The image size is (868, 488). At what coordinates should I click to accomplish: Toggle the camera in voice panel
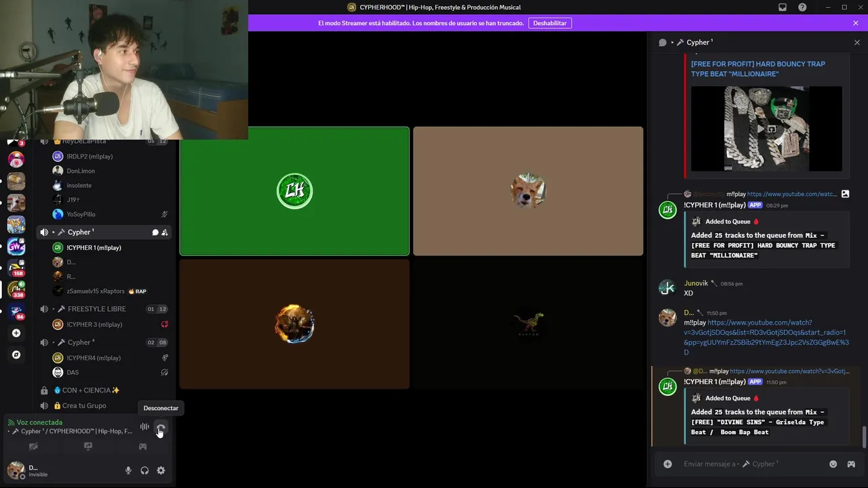33,447
